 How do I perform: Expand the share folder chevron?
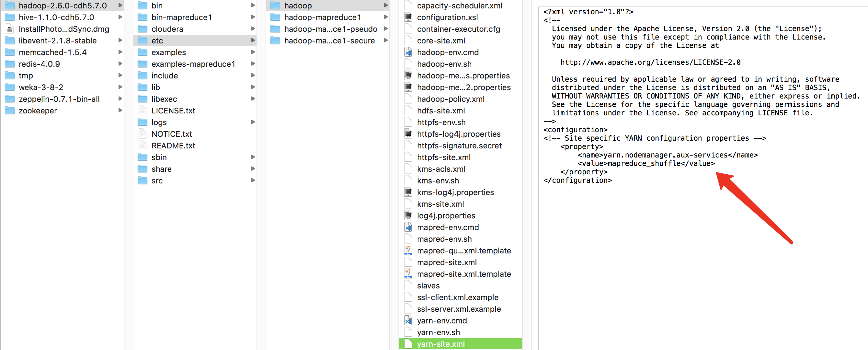pos(253,169)
